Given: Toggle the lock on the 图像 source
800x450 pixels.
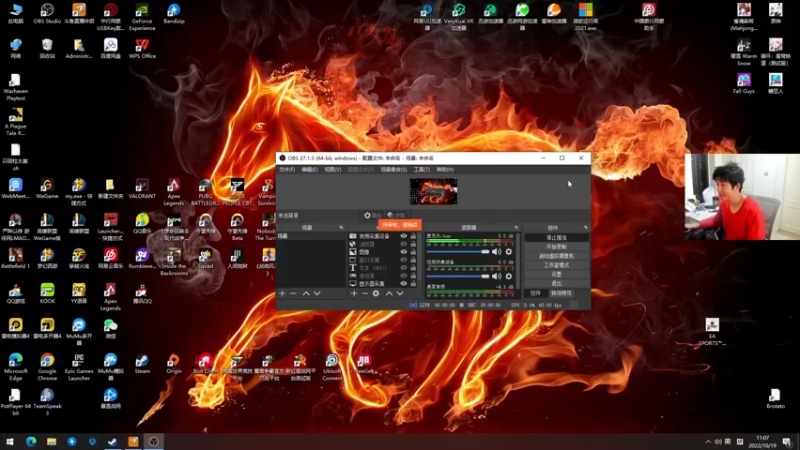Looking at the screenshot, I should (x=413, y=252).
